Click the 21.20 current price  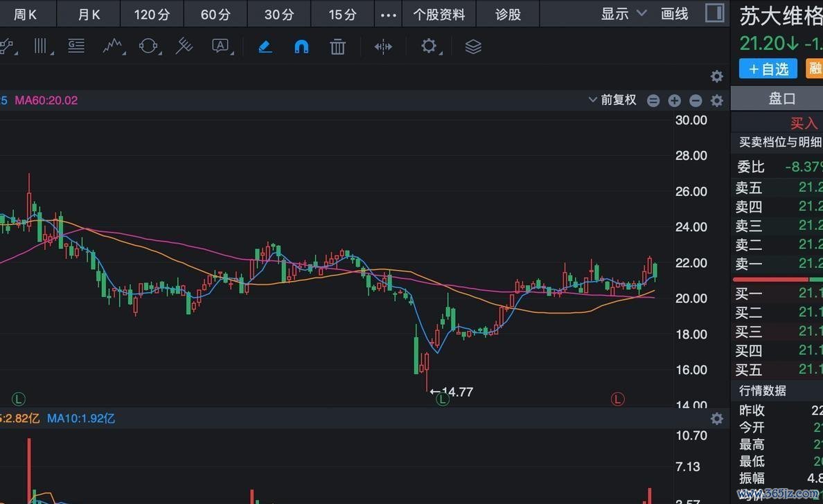(x=762, y=43)
